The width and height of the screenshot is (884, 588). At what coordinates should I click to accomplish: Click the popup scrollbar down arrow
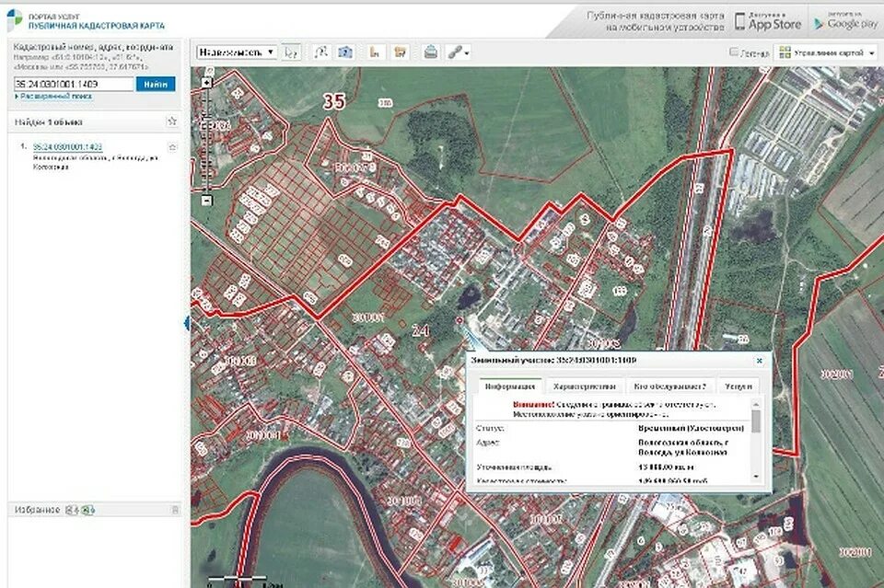[x=756, y=477]
